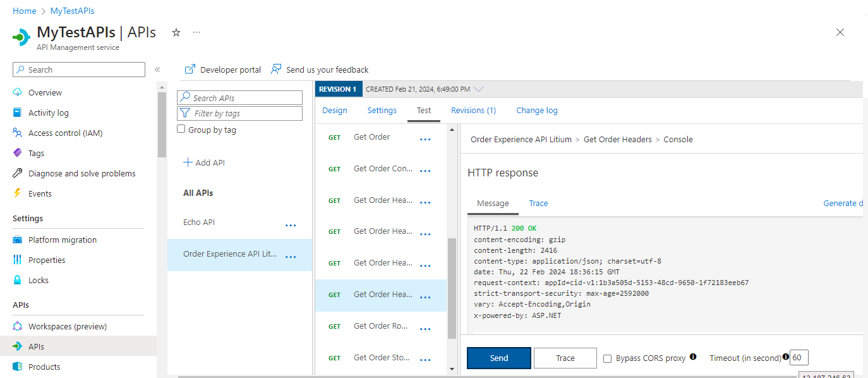Click the Timeout seconds field showing 60

(x=799, y=358)
